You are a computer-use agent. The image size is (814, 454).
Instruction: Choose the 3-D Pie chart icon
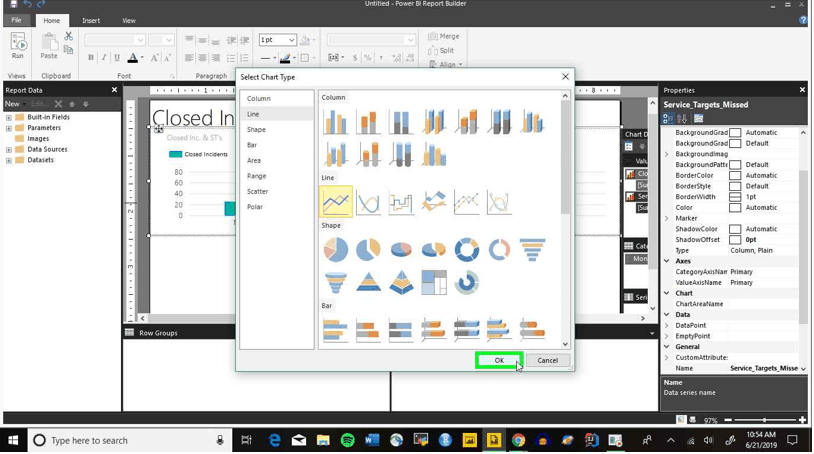[x=401, y=250]
